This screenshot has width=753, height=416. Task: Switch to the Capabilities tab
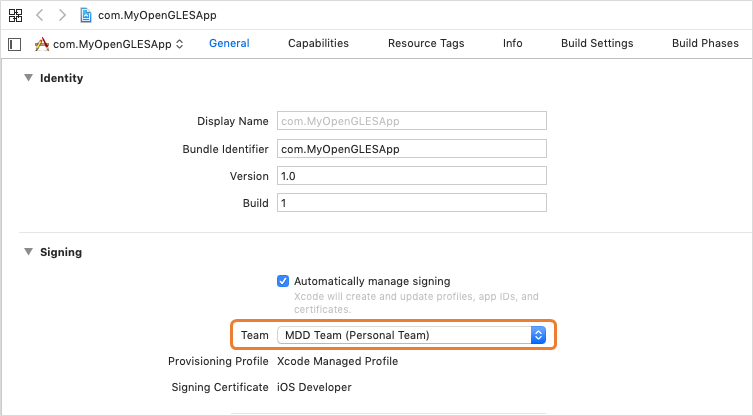coord(318,43)
